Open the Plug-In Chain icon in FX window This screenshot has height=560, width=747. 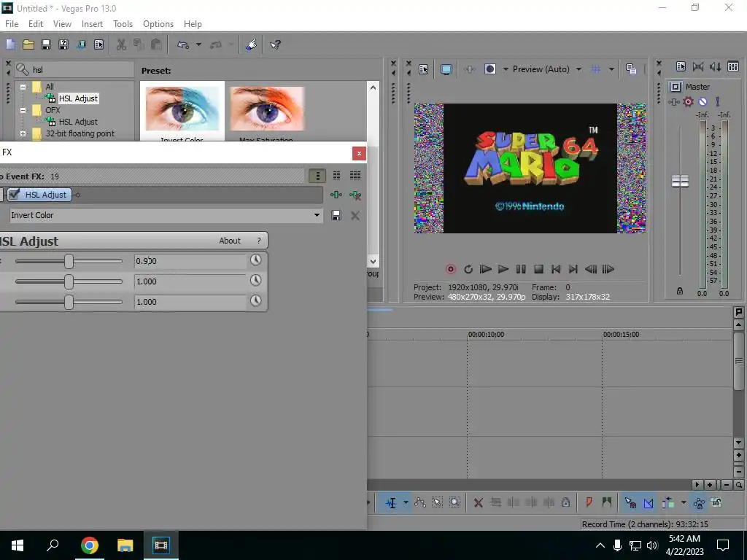coord(336,195)
